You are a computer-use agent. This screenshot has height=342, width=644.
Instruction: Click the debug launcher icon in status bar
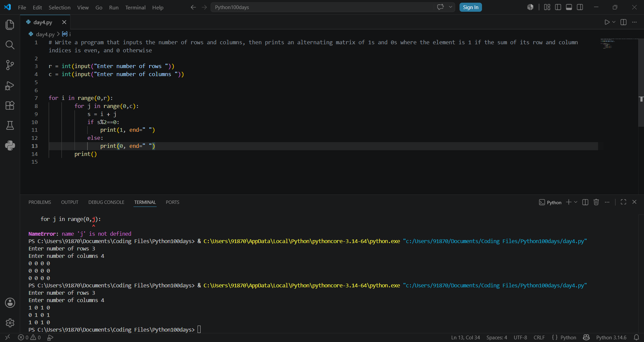[50, 337]
